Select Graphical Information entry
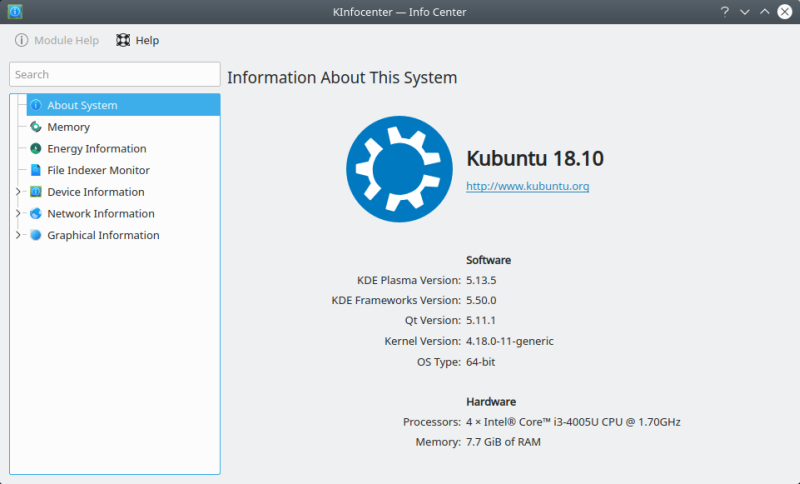The width and height of the screenshot is (800, 484). 104,235
